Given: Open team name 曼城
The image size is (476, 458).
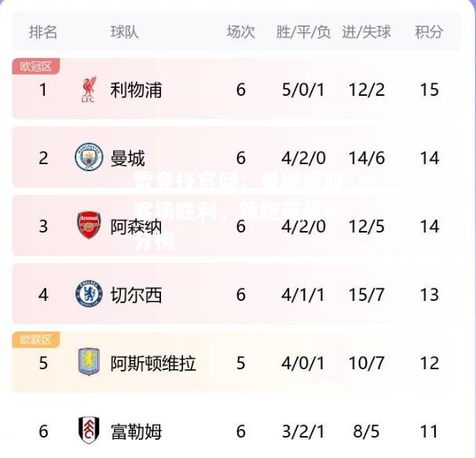Looking at the screenshot, I should [x=127, y=158].
